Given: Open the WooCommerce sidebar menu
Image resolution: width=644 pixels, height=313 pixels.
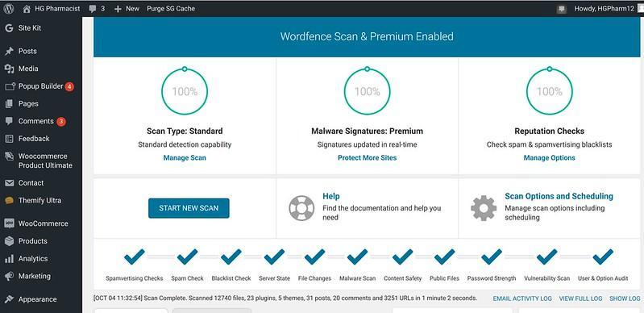Looking at the screenshot, I should 41,223.
